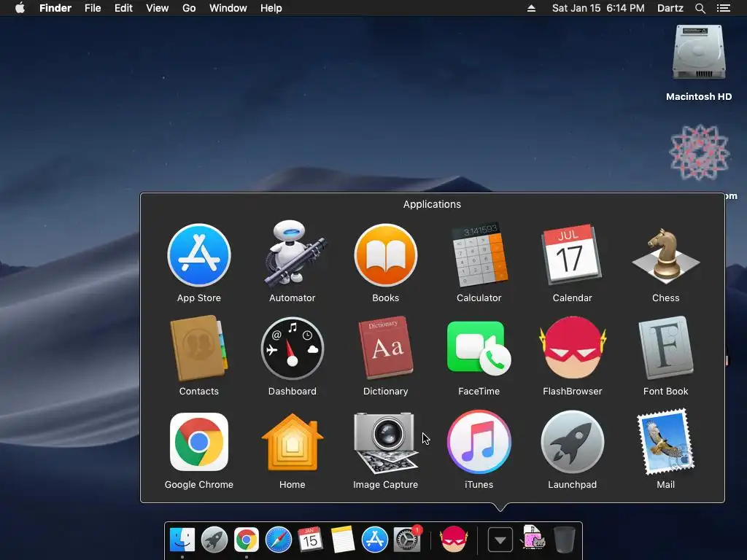Open the View menu
This screenshot has width=747, height=560.
158,8
